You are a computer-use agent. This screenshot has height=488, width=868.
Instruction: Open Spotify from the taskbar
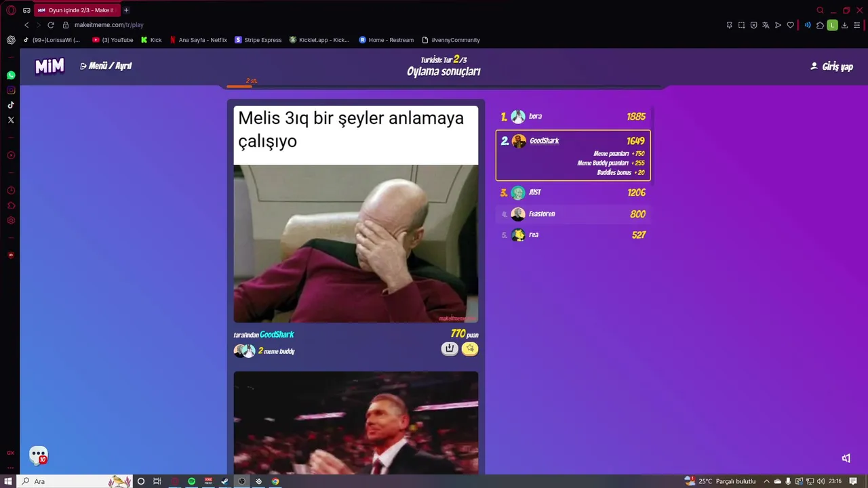click(x=192, y=481)
